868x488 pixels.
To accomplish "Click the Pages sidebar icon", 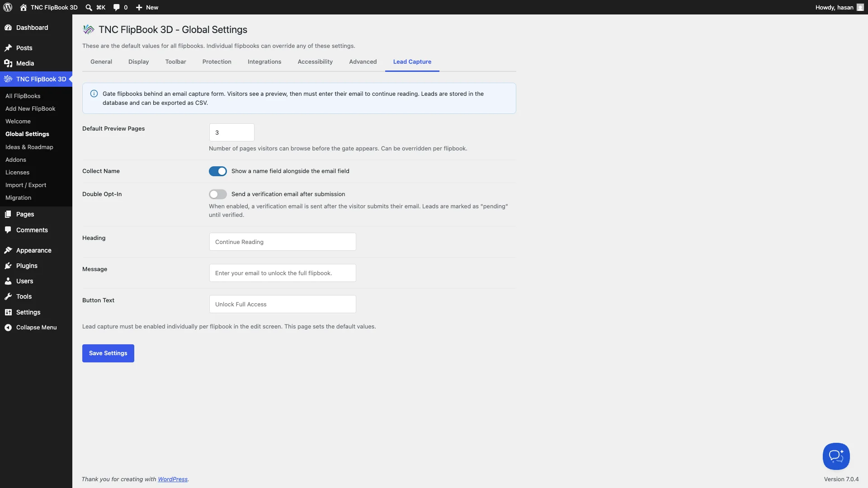I will [x=8, y=214].
